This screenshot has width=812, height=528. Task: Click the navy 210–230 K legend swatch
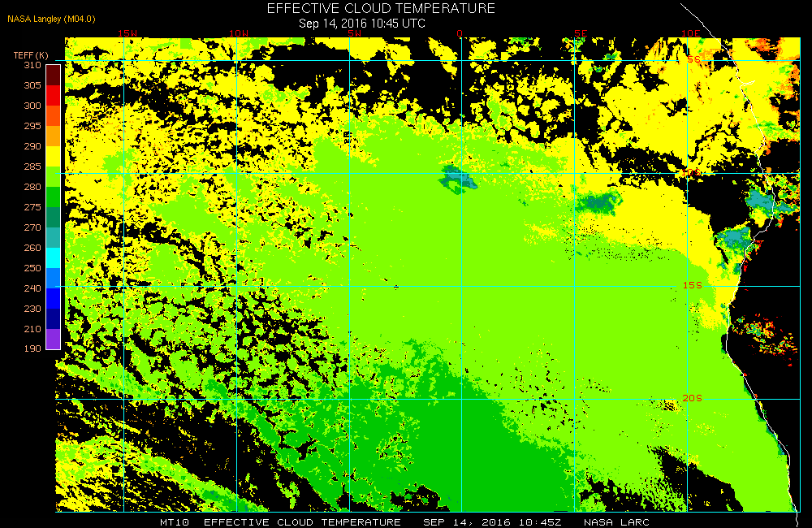[x=53, y=318]
